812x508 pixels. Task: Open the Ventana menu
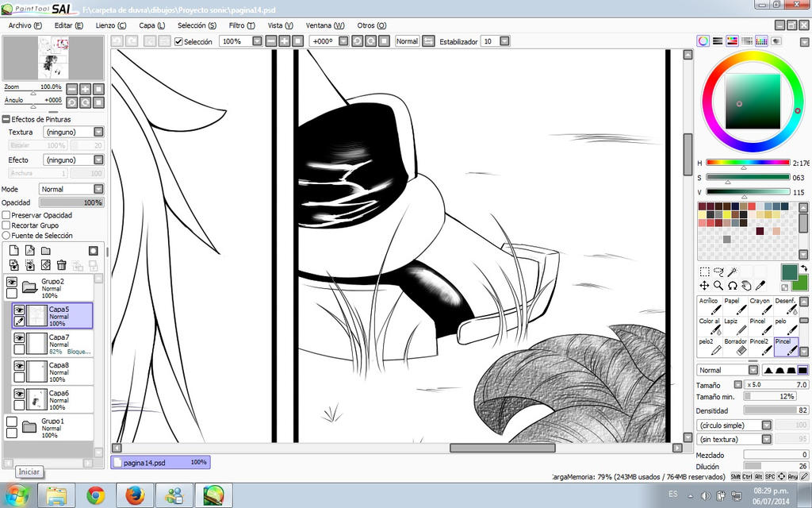click(325, 25)
